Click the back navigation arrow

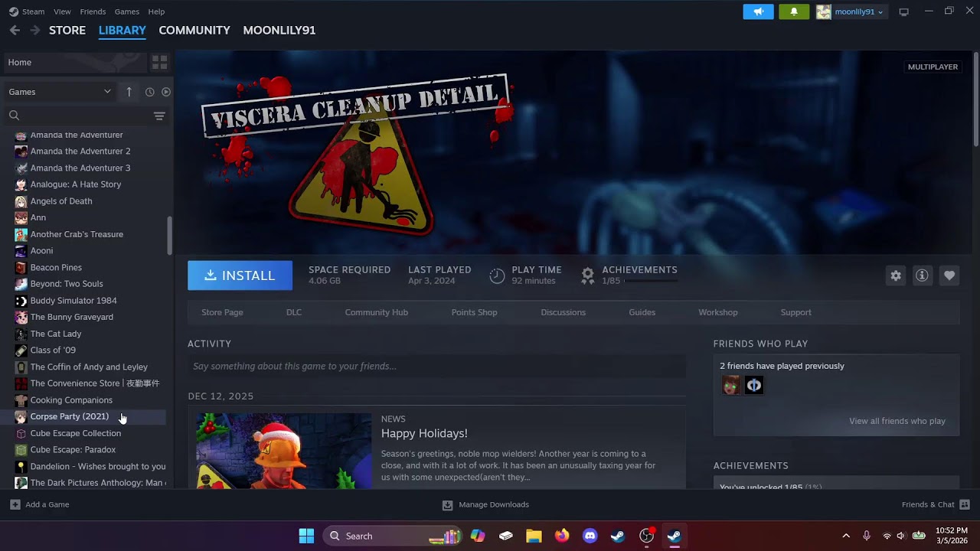click(15, 30)
